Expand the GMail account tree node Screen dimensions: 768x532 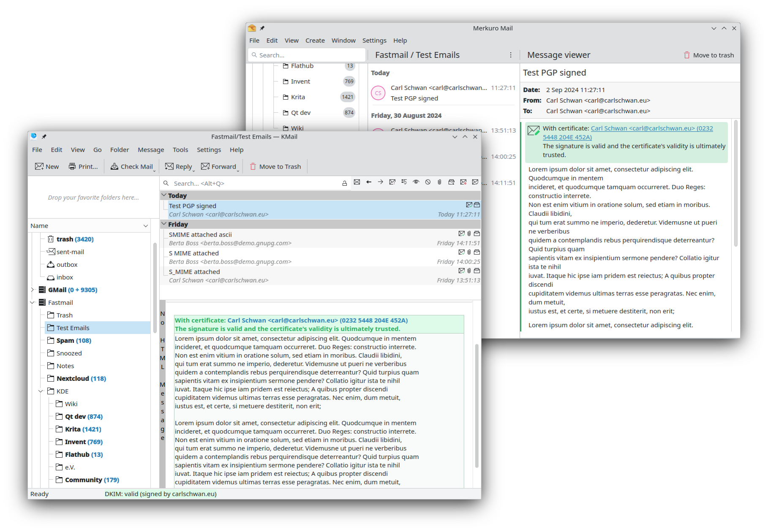pyautogui.click(x=33, y=290)
